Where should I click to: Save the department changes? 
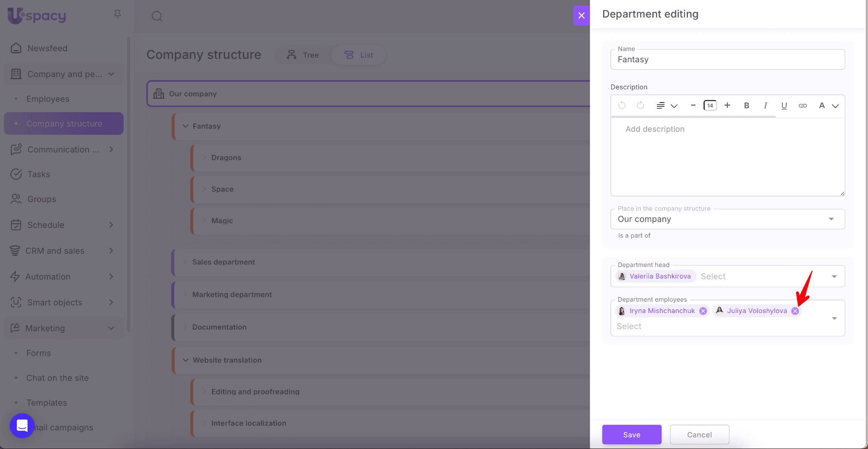[632, 435]
